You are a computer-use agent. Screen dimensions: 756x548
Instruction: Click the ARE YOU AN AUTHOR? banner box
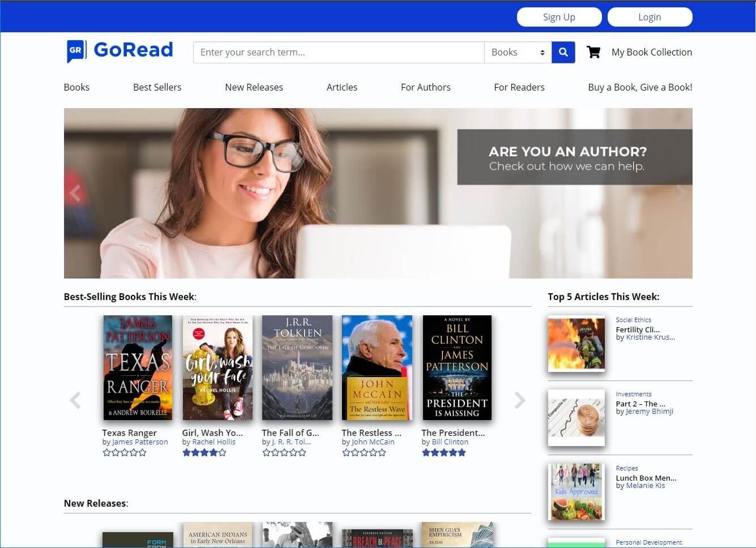click(x=574, y=157)
